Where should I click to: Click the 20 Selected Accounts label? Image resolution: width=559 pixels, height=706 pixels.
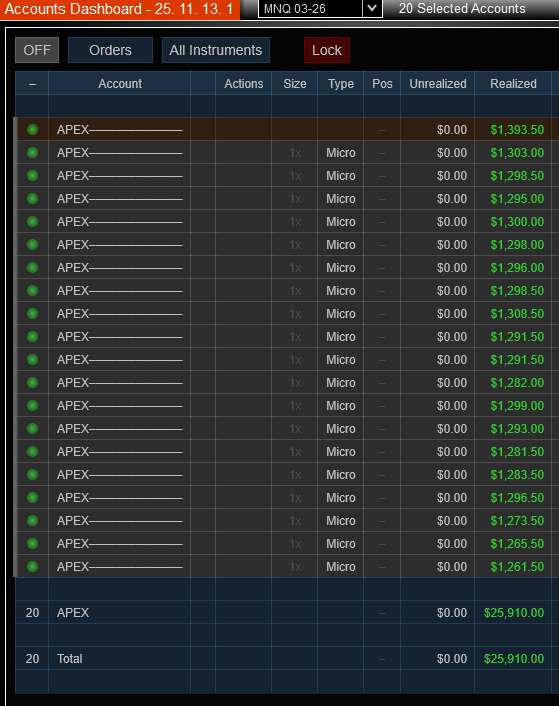tap(462, 8)
